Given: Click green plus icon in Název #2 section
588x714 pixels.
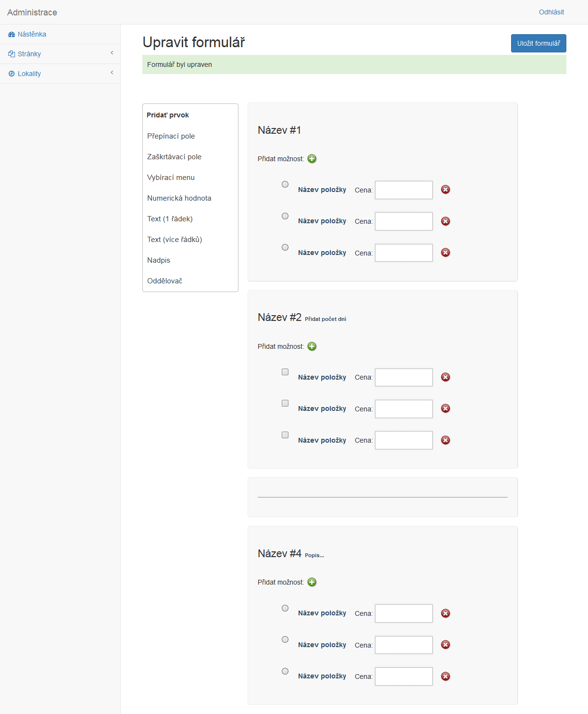Looking at the screenshot, I should (312, 346).
